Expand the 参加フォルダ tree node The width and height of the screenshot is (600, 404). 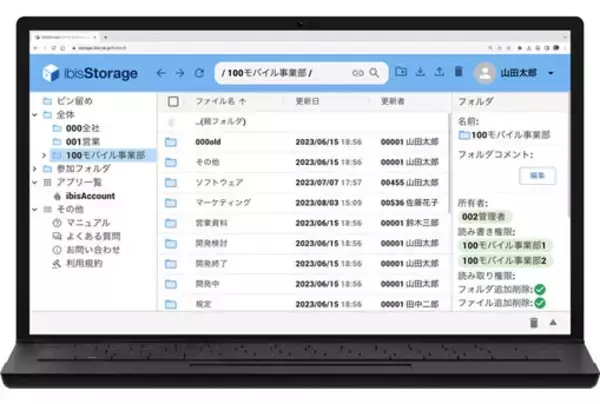[35, 169]
